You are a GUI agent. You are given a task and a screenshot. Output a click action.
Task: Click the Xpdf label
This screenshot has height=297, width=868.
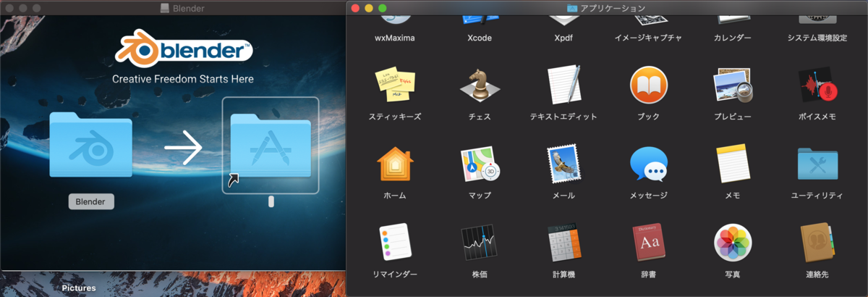564,38
